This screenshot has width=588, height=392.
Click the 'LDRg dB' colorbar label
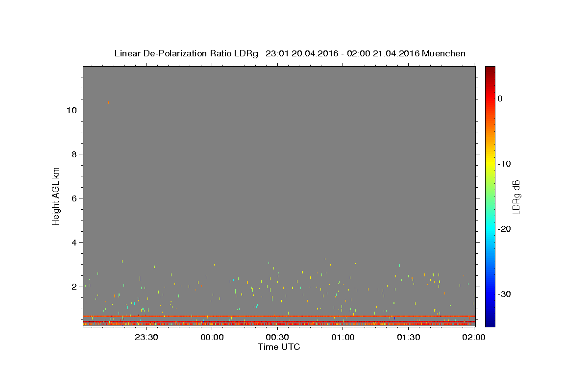(x=516, y=196)
